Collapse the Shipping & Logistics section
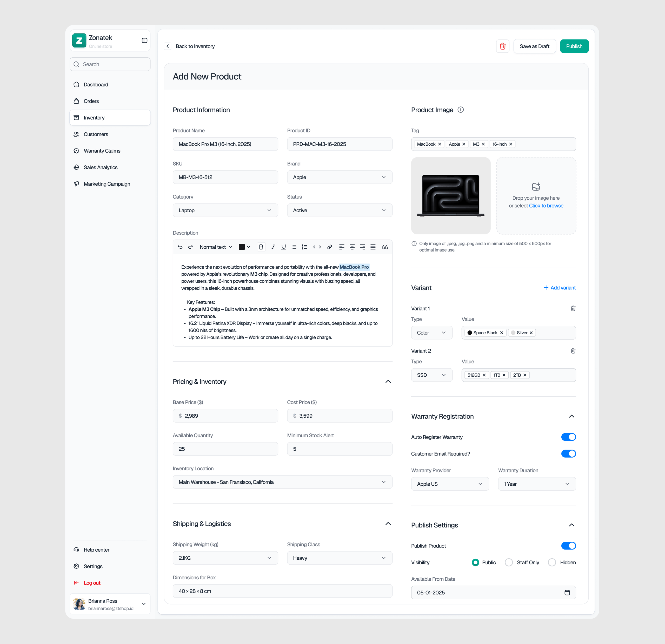 388,524
